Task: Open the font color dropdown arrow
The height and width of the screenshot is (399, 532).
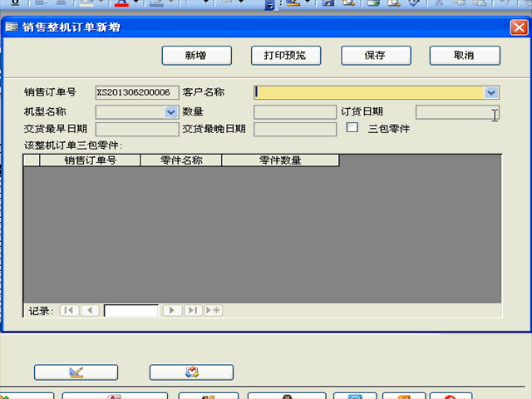Action: click(136, 2)
